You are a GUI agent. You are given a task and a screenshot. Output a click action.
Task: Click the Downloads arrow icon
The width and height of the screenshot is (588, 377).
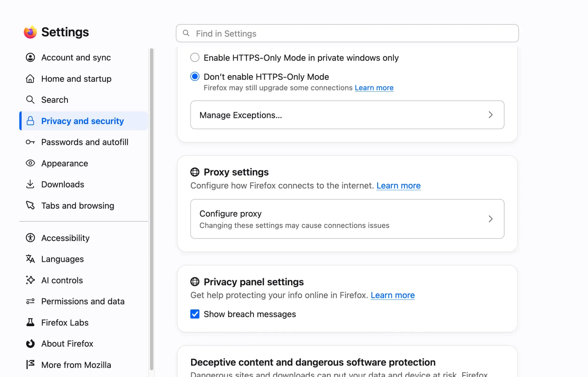[x=30, y=184]
